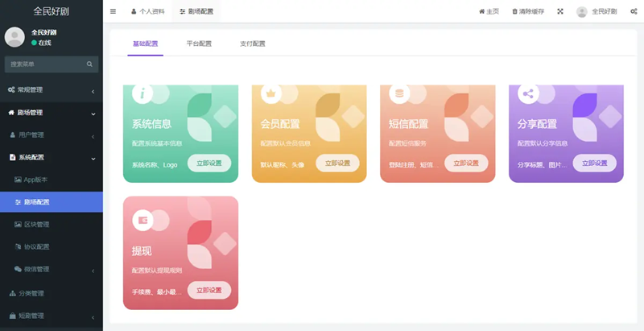The width and height of the screenshot is (644, 331).
Task: Click the wallet icon on 提现 card
Action: click(142, 220)
